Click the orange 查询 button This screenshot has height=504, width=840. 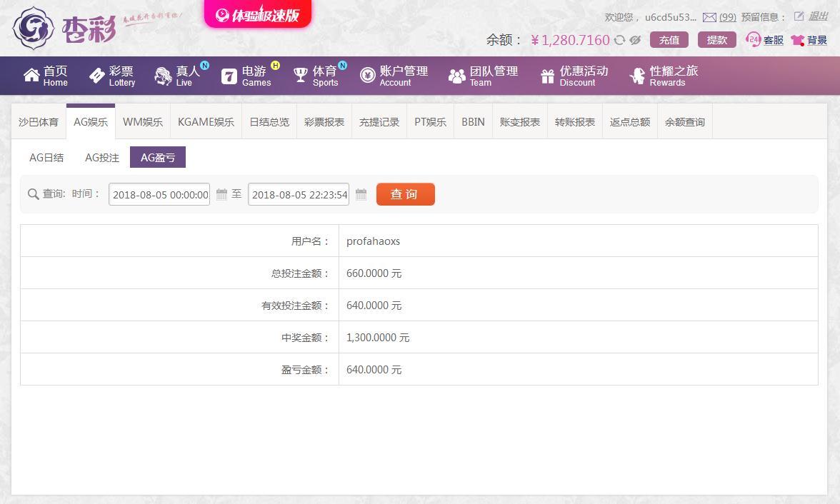coord(406,194)
